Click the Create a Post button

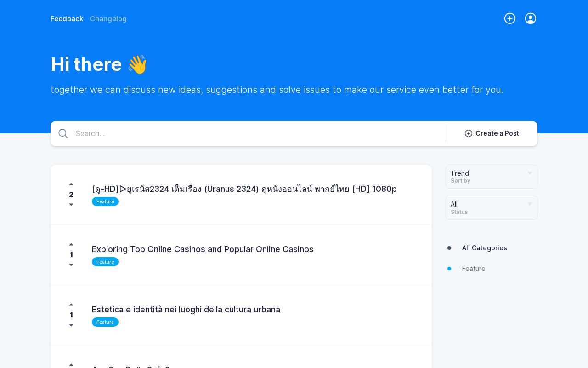[x=492, y=133]
